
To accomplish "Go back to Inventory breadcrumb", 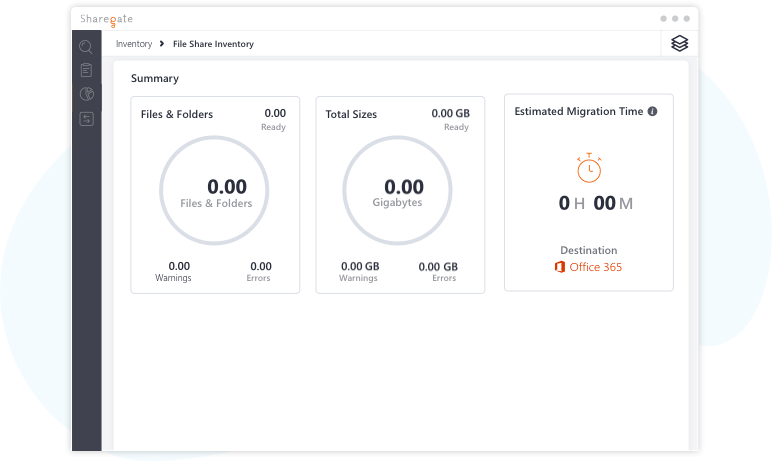I will coord(134,44).
